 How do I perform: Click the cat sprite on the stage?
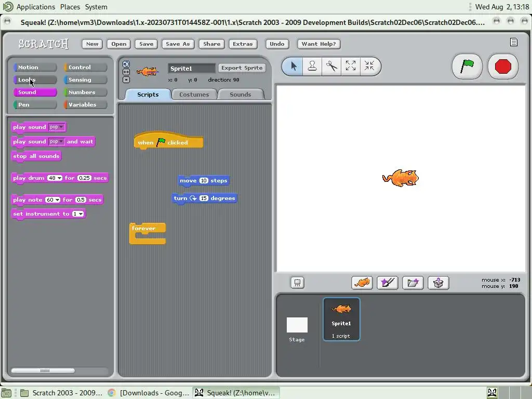pyautogui.click(x=401, y=178)
